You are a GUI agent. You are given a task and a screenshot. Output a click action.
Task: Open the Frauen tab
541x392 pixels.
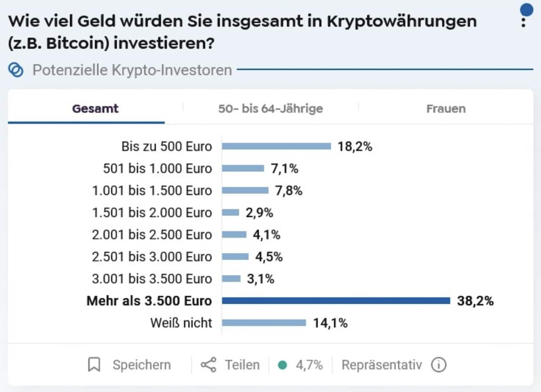[445, 109]
